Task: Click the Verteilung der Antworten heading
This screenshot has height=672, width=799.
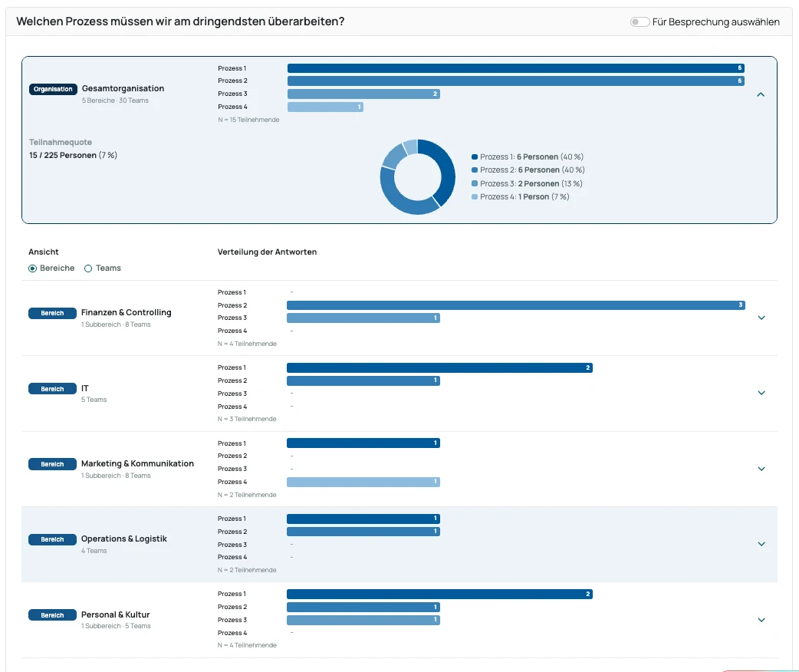Action: (x=267, y=252)
